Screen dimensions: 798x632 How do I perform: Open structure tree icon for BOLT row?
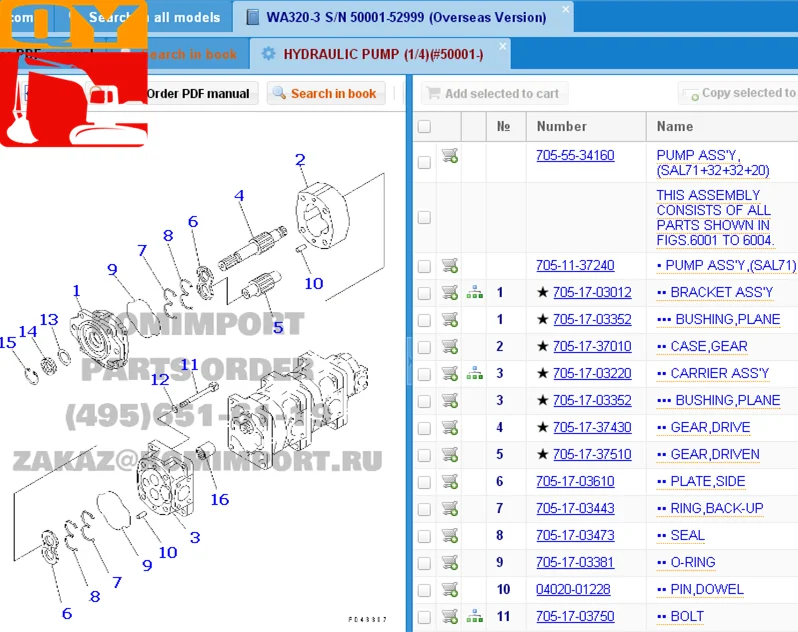coord(474,616)
